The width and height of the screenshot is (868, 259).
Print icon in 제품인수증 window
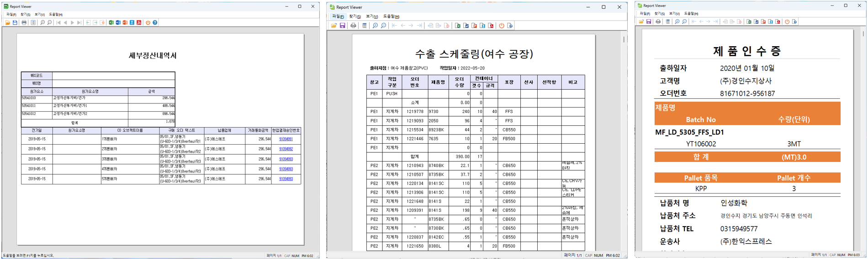658,22
